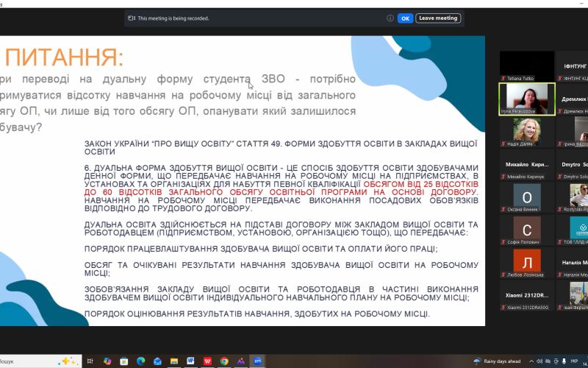Viewport: 588px width, 368px height.
Task: Open the Rainy days ahead weather widget
Action: 498,361
